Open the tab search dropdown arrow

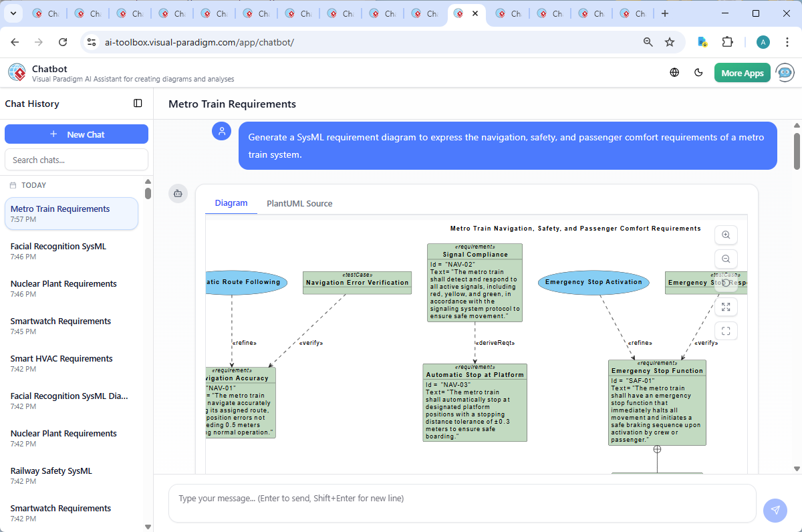[x=15, y=13]
